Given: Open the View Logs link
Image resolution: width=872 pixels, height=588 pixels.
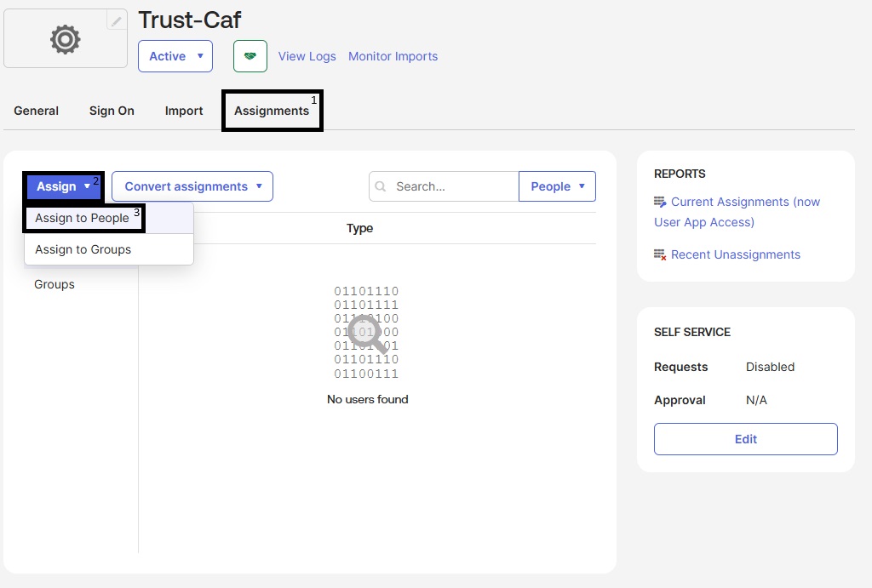Looking at the screenshot, I should [307, 56].
